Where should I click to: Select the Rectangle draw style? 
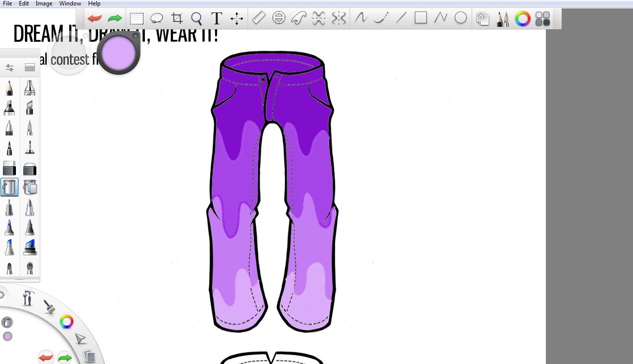(x=421, y=18)
